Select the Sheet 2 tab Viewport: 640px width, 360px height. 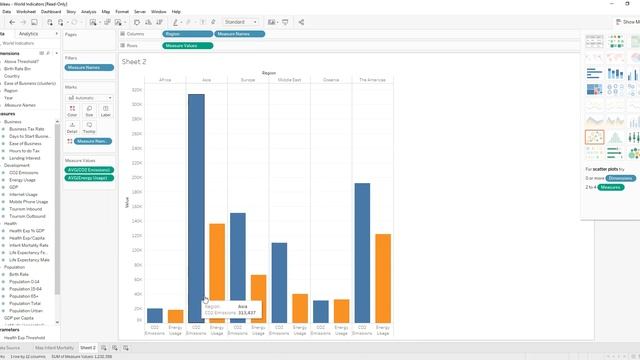[88, 348]
